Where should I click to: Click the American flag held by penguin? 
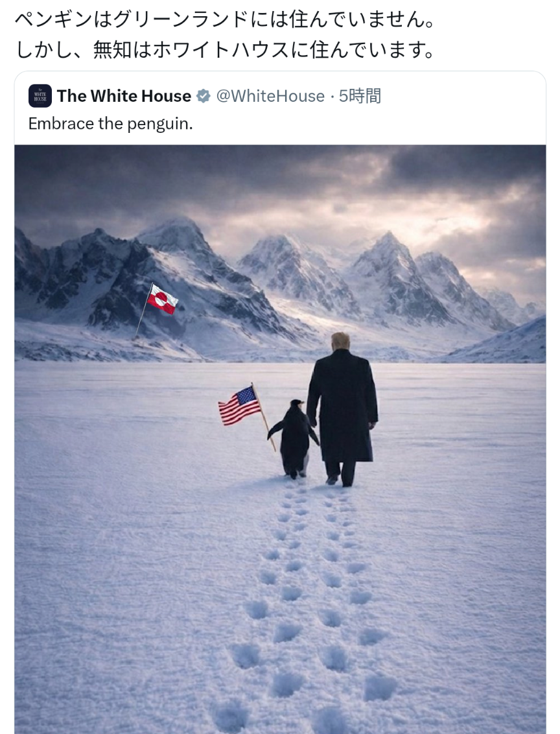click(x=240, y=405)
